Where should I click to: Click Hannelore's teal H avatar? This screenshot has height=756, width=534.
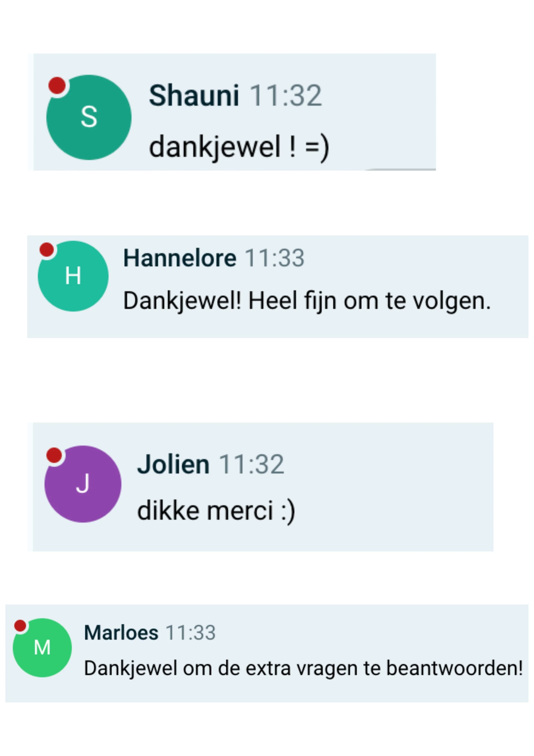pos(73,276)
